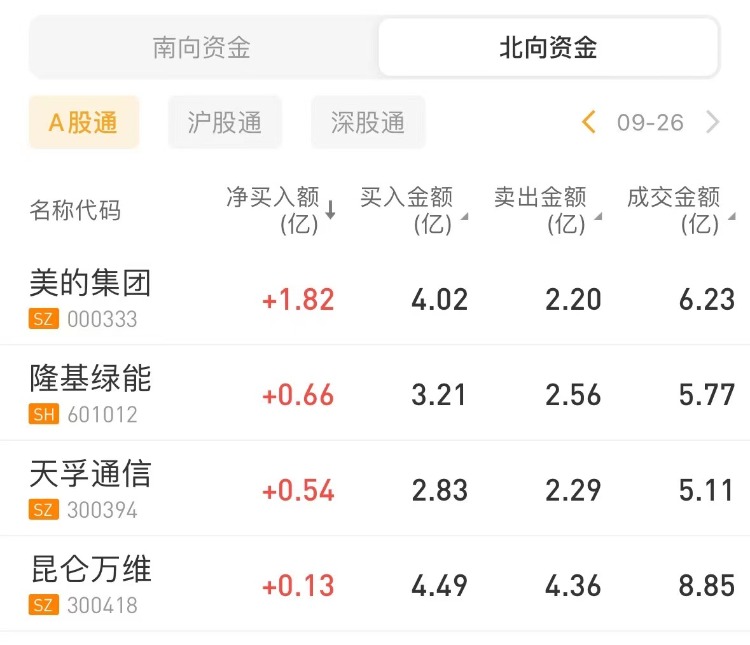Select the 深股通 filter

368,123
